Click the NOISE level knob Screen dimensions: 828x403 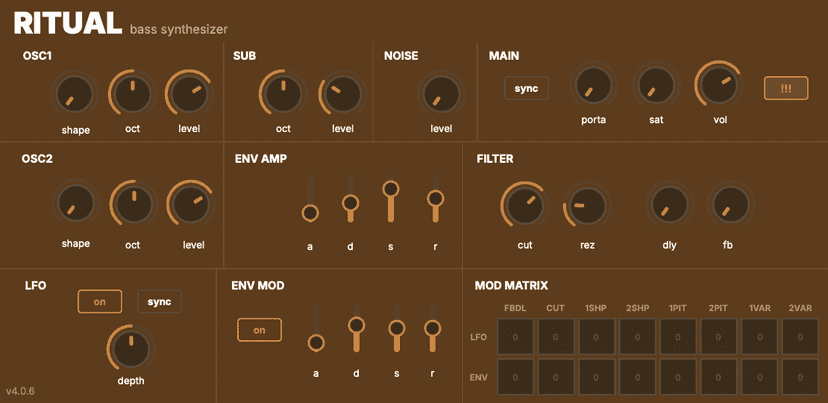pos(440,95)
